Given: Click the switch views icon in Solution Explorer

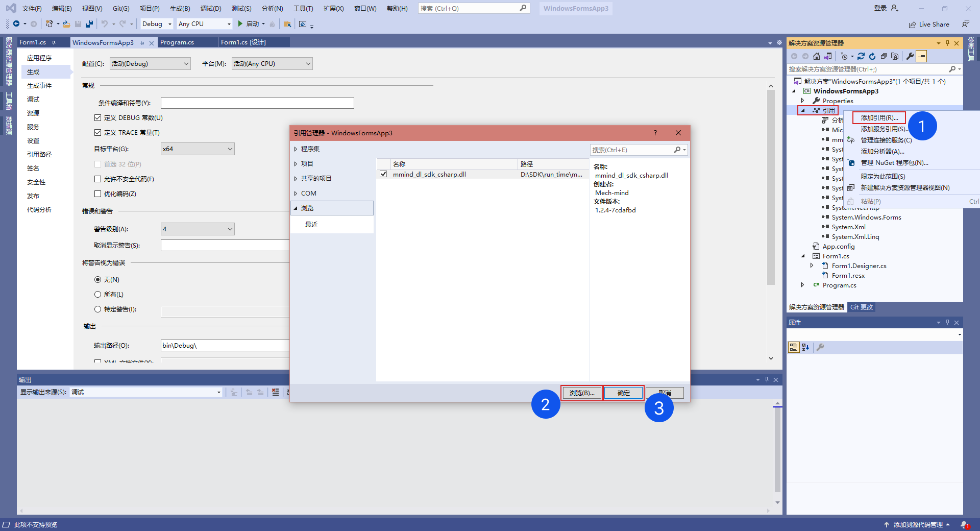Looking at the screenshot, I should point(828,56).
